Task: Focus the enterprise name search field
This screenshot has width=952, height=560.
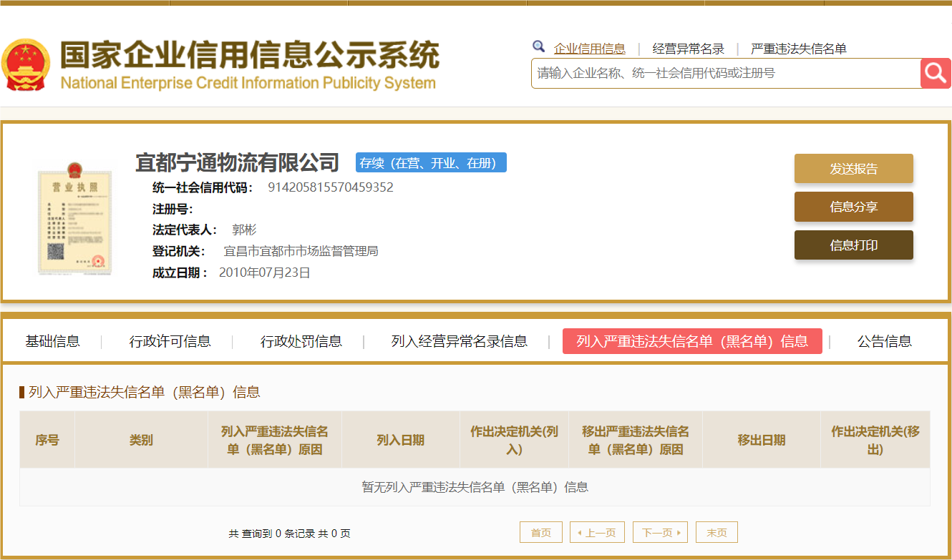Action: [x=726, y=73]
